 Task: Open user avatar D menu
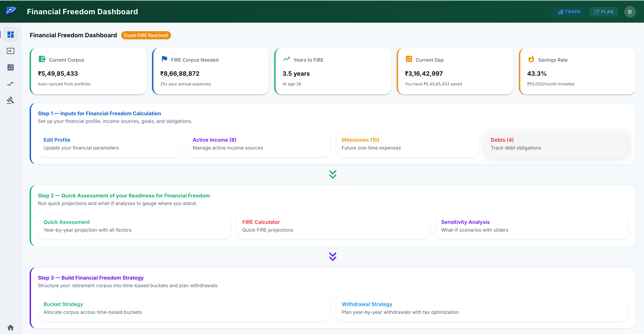click(630, 12)
